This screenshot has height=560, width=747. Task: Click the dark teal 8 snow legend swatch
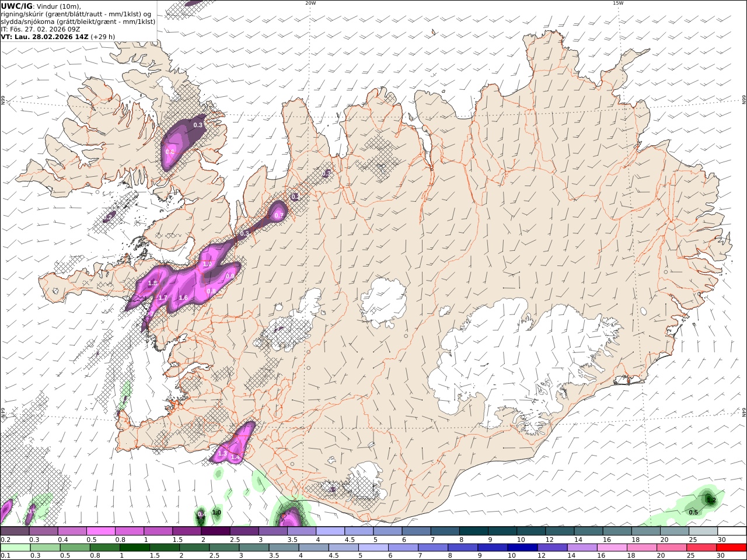(473, 531)
